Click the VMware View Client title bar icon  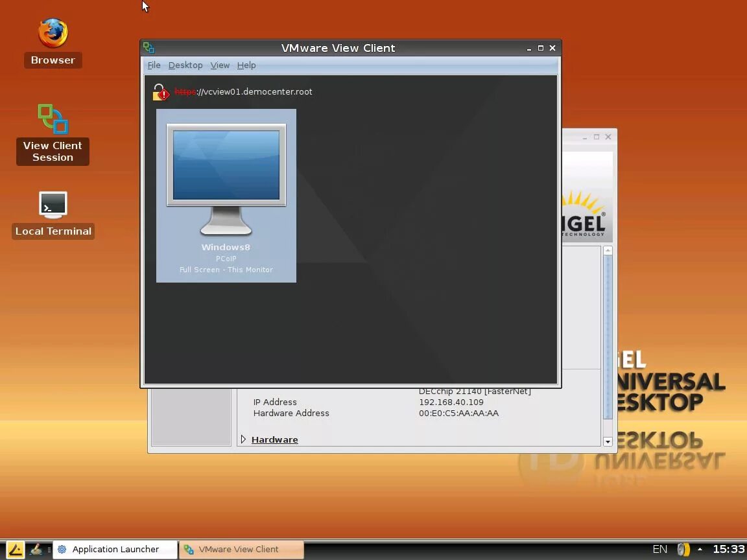pyautogui.click(x=148, y=47)
